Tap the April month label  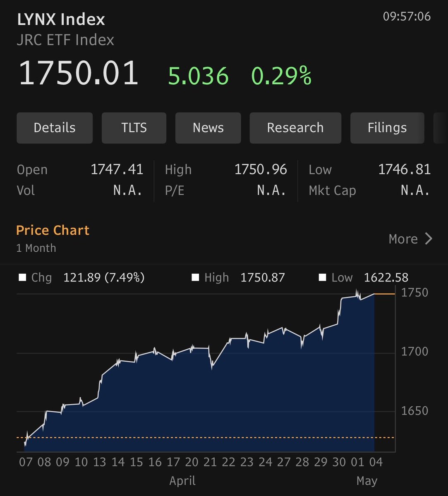click(182, 481)
